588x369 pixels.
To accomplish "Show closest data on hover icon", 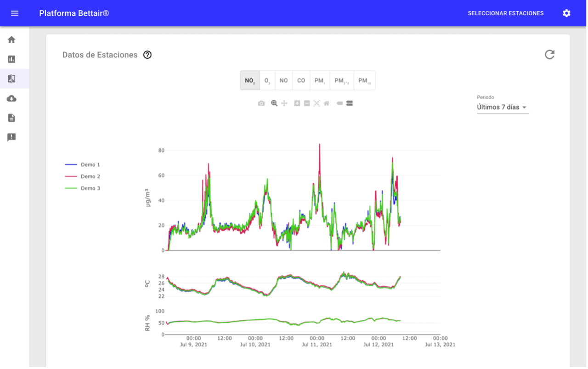I will coord(339,103).
